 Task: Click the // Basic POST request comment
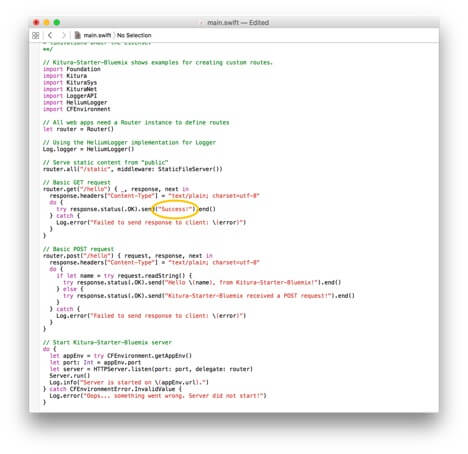[x=78, y=249]
